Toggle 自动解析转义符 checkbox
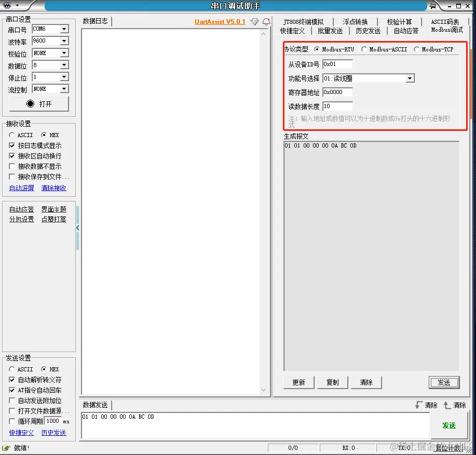Image resolution: width=476 pixels, height=455 pixels. pyautogui.click(x=12, y=380)
